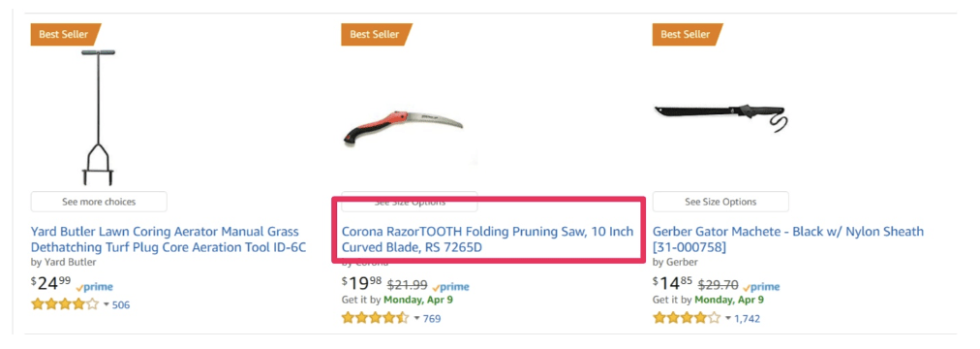The height and width of the screenshot is (349, 980).
Task: Open the 1,742 reviews count link
Action: point(747,319)
